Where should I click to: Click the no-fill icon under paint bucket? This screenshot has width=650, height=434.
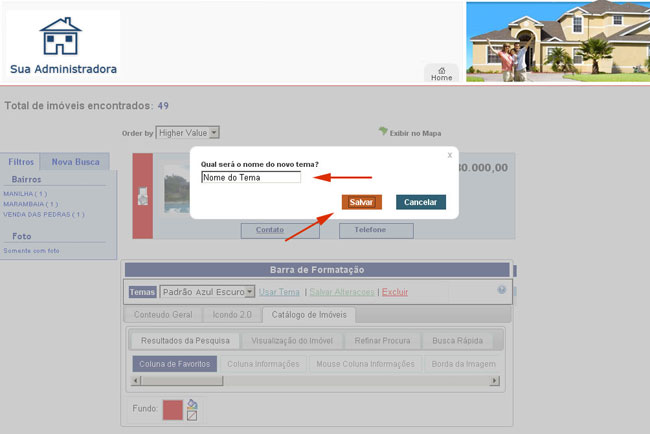pyautogui.click(x=193, y=416)
